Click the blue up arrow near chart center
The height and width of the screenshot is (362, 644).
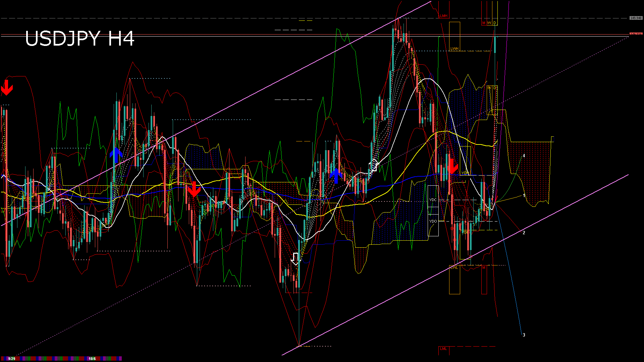point(336,176)
